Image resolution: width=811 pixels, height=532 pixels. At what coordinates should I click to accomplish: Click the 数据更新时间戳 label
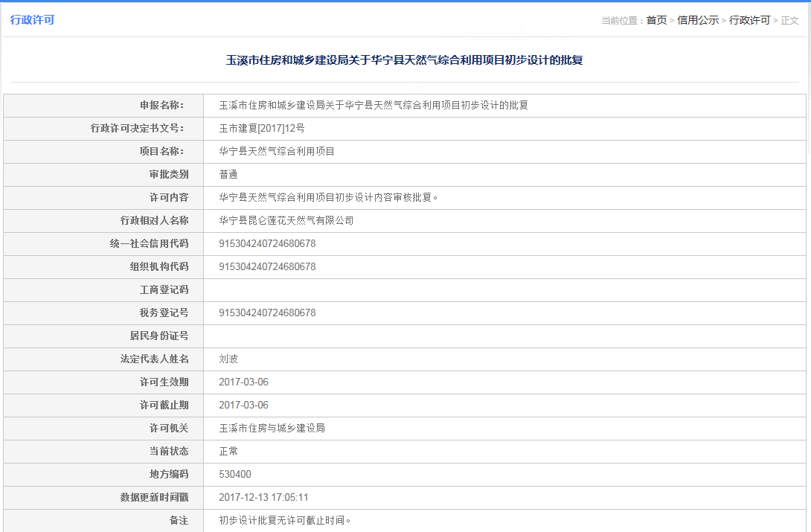tap(155, 497)
